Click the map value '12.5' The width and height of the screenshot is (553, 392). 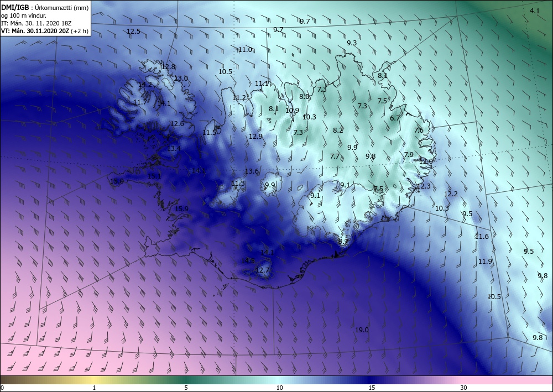tap(133, 32)
